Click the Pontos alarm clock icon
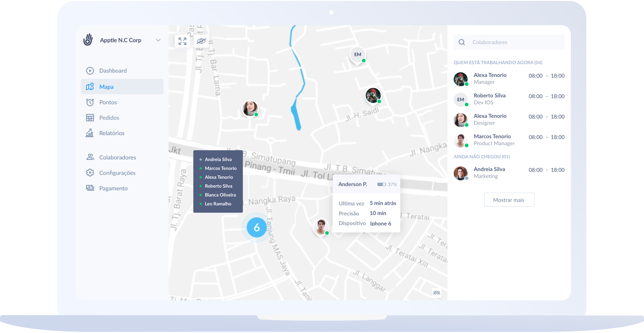Viewport: 644px width, 333px height. coord(90,102)
